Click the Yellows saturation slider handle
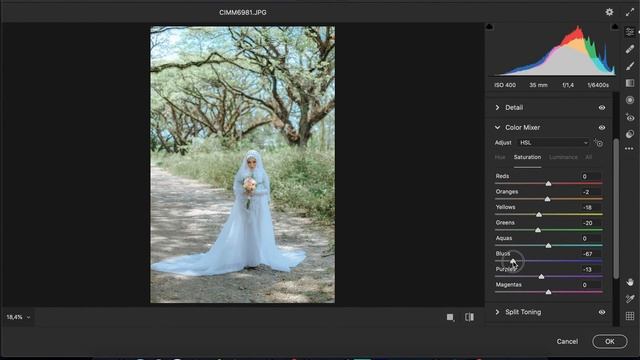Screen dimensions: 640x360 [539, 215]
